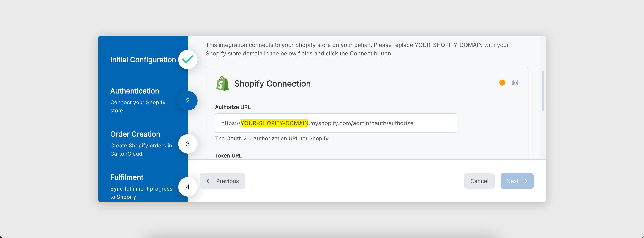Switch to the Fulfilment step

[127, 177]
